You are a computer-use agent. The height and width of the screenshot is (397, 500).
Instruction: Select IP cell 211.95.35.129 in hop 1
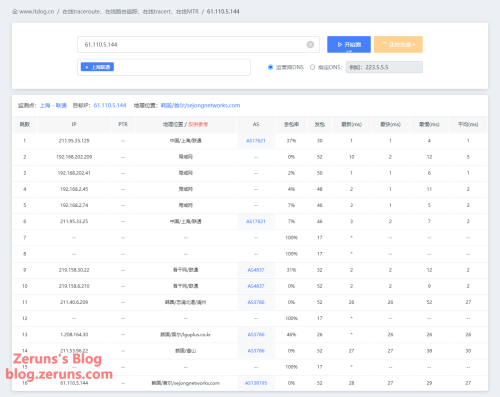coord(74,141)
